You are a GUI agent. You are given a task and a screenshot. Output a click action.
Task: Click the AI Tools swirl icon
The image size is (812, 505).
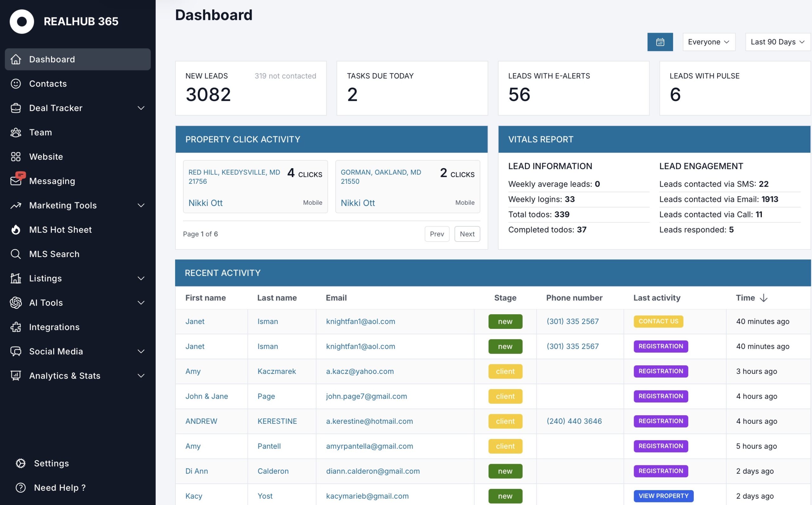click(x=16, y=302)
